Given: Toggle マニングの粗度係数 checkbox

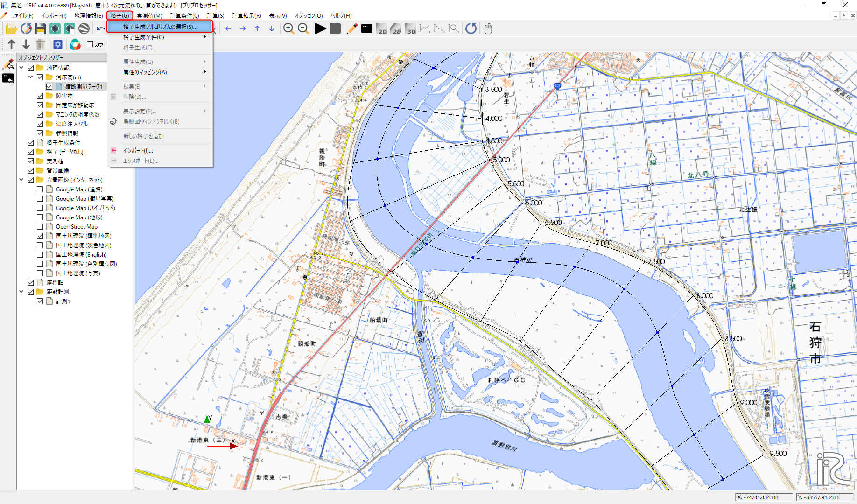Looking at the screenshot, I should (40, 114).
